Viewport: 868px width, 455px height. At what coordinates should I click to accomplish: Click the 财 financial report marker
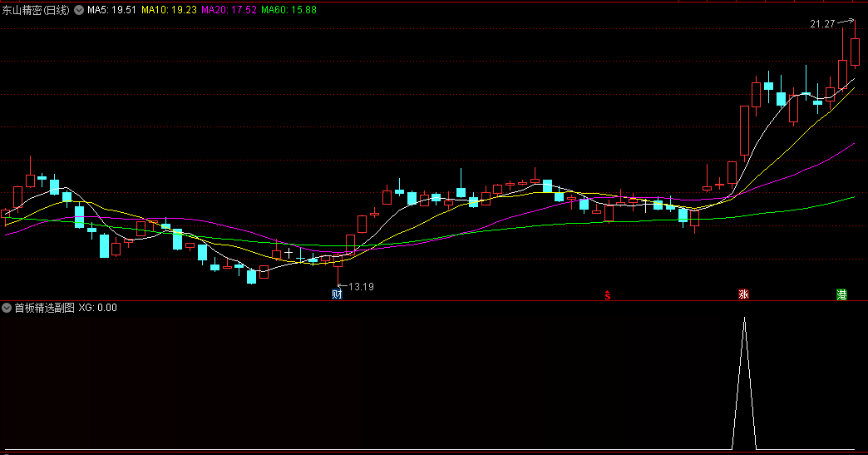click(x=337, y=294)
